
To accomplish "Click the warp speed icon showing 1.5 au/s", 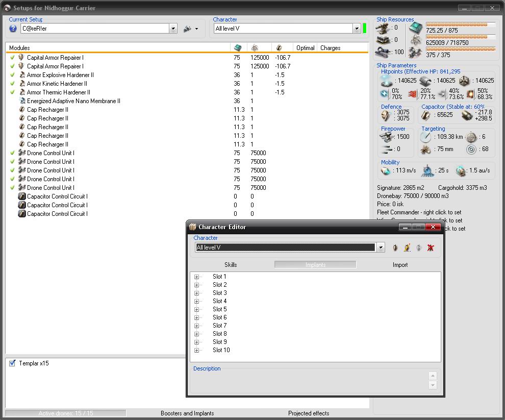I will [461, 171].
